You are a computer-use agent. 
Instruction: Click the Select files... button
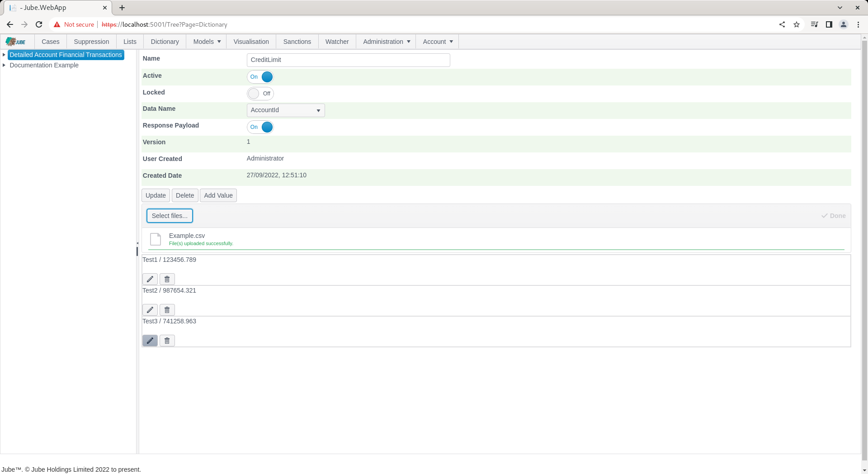170,216
